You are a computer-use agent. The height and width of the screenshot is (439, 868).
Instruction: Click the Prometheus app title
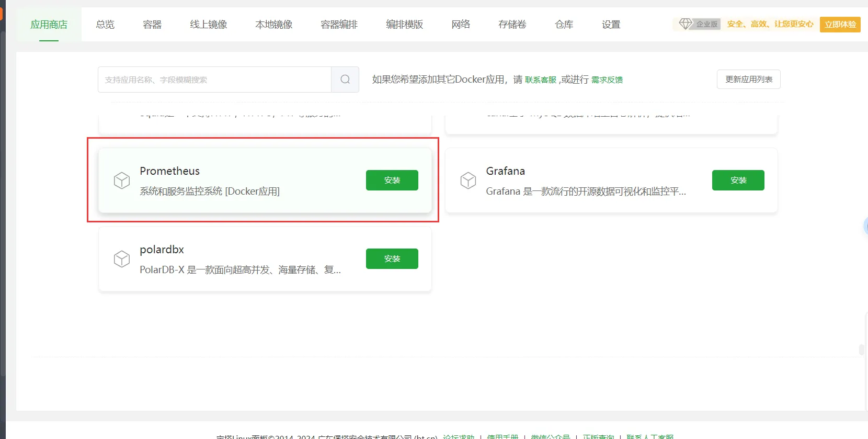tap(170, 171)
